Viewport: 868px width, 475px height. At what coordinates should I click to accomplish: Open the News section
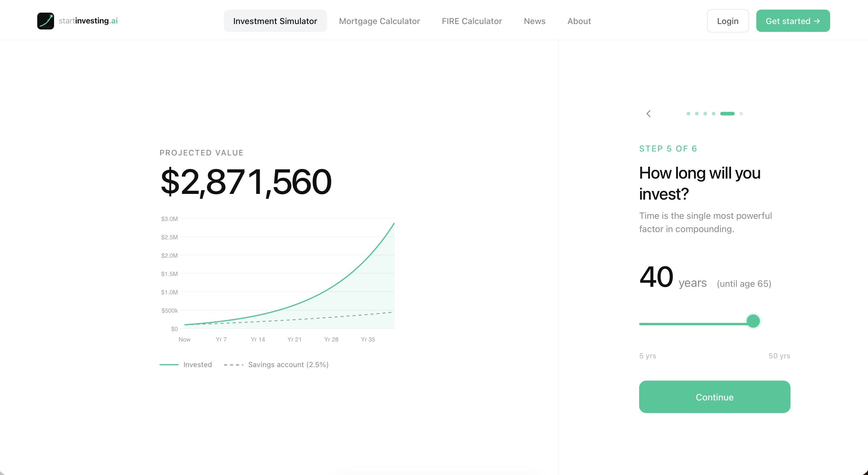pos(534,21)
